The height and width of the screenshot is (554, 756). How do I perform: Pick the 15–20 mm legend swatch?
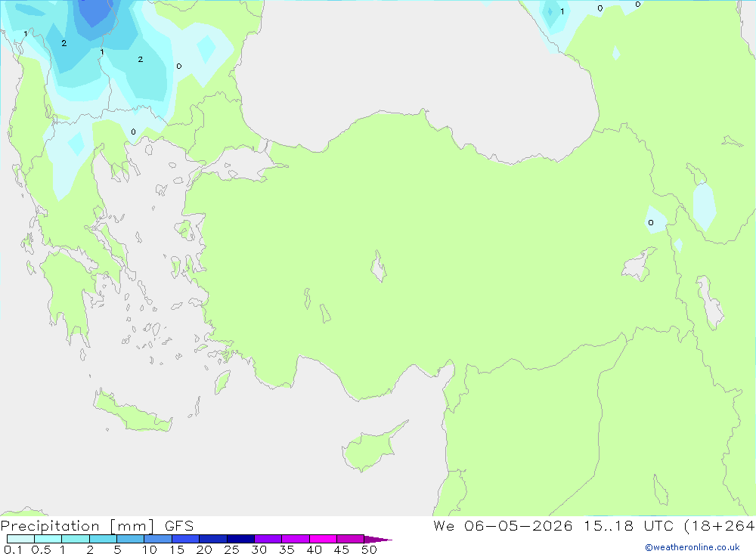[186, 539]
